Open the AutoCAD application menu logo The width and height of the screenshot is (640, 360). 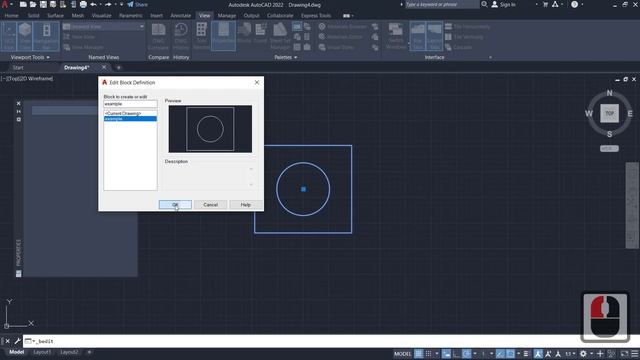[x=5, y=5]
